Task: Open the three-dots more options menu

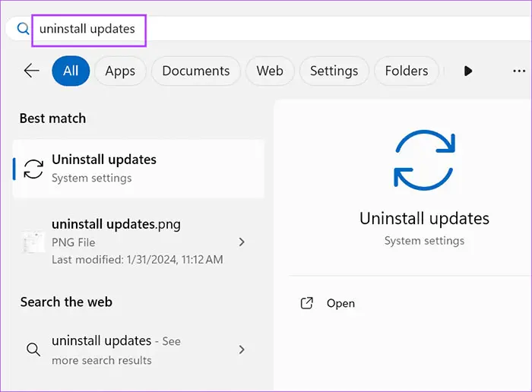Action: pyautogui.click(x=519, y=71)
